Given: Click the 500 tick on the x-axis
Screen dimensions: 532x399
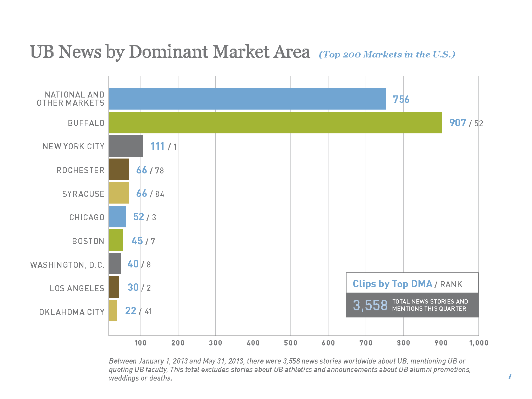Looking at the screenshot, I should [x=290, y=343].
